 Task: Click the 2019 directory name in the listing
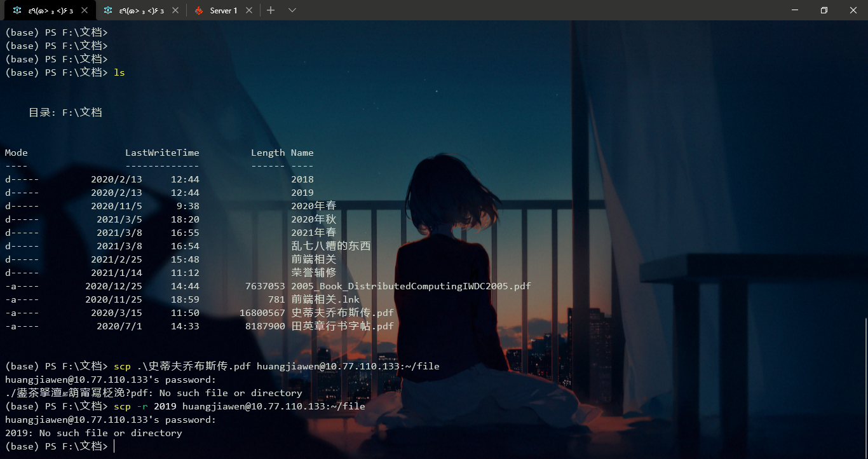click(x=302, y=192)
